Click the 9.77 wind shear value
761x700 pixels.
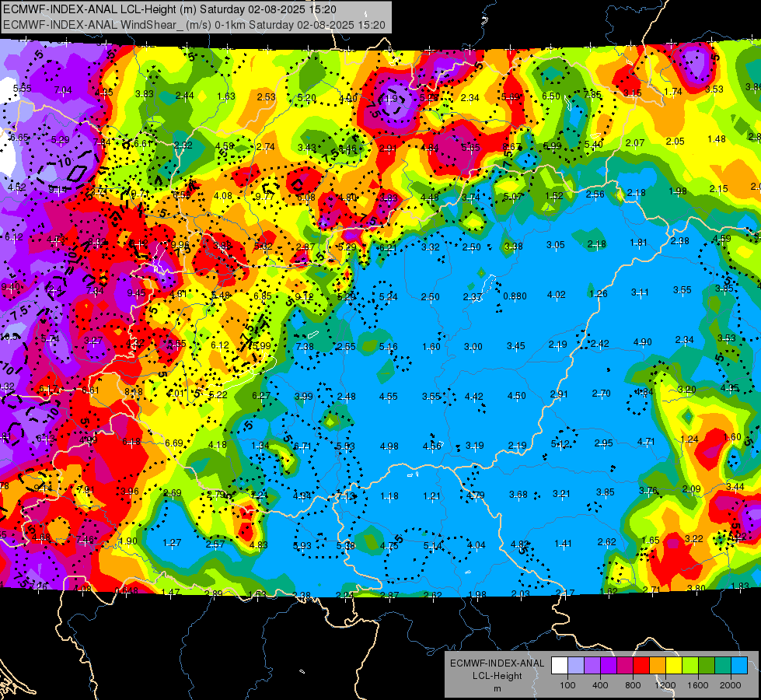pyautogui.click(x=264, y=196)
